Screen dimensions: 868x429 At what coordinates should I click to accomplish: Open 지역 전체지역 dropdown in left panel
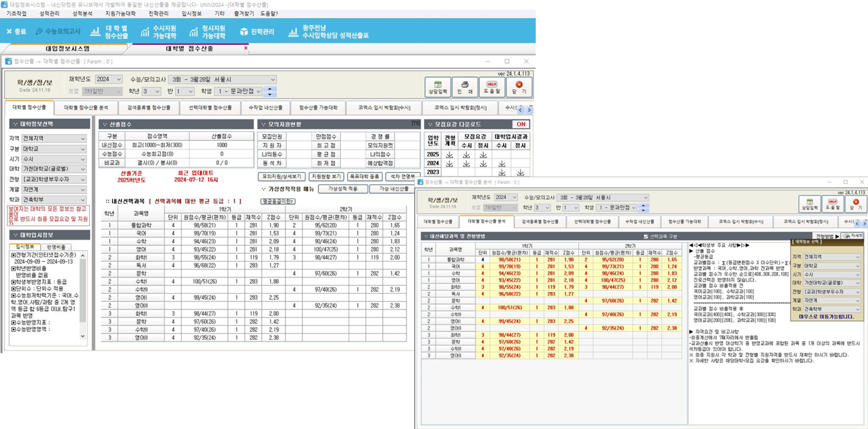[x=54, y=138]
